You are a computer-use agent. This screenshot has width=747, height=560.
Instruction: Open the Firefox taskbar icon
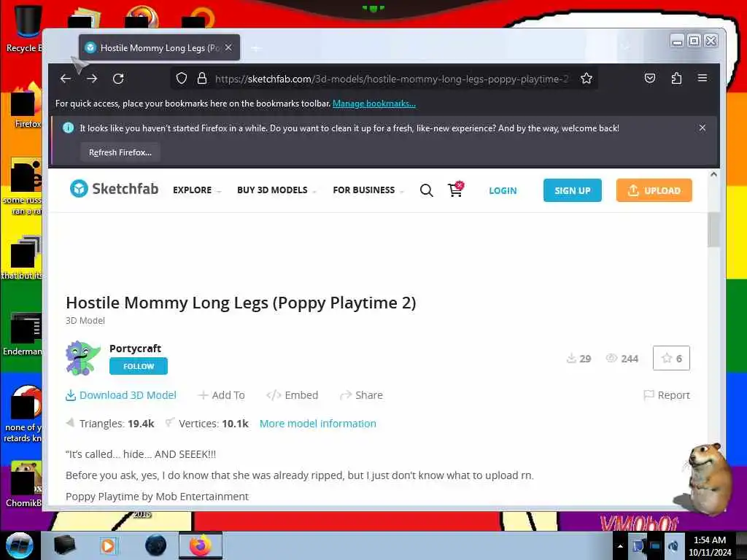click(201, 545)
